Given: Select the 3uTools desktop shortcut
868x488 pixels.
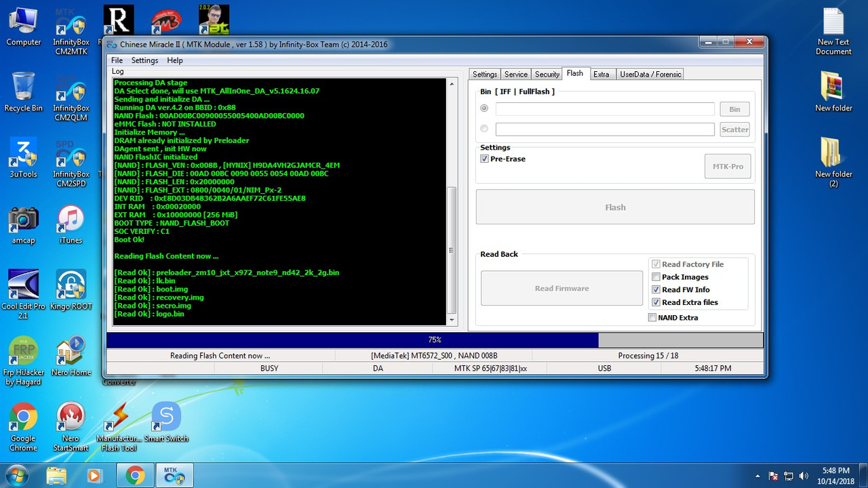Looking at the screenshot, I should click(24, 159).
